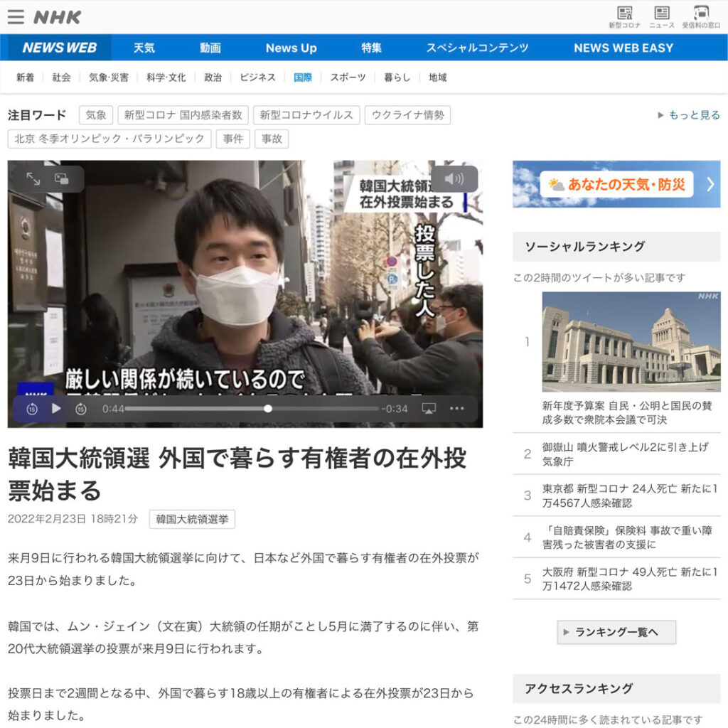Open the 韓国大統領選挙 tag link
The image size is (728, 728).
click(x=191, y=519)
